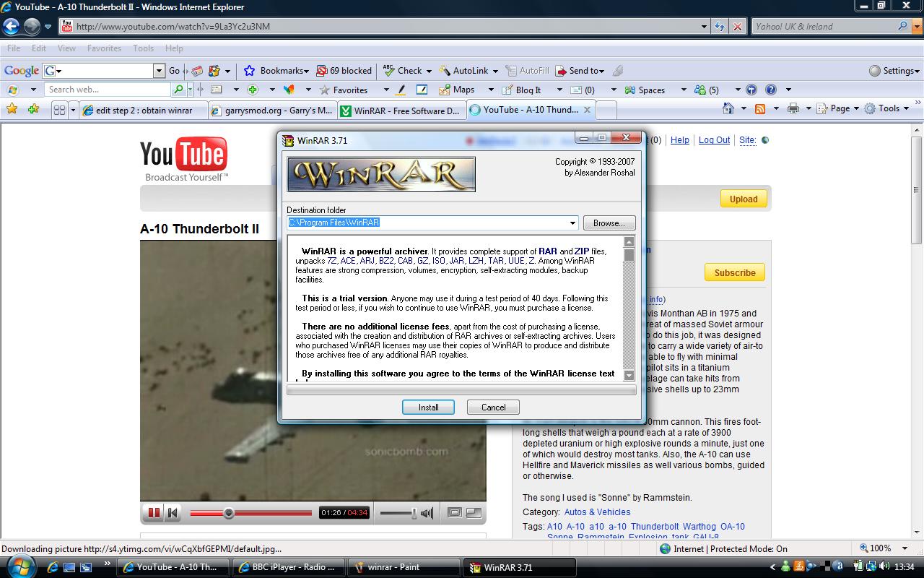Image resolution: width=924 pixels, height=578 pixels.
Task: Stop page loading with red X icon
Action: [737, 27]
